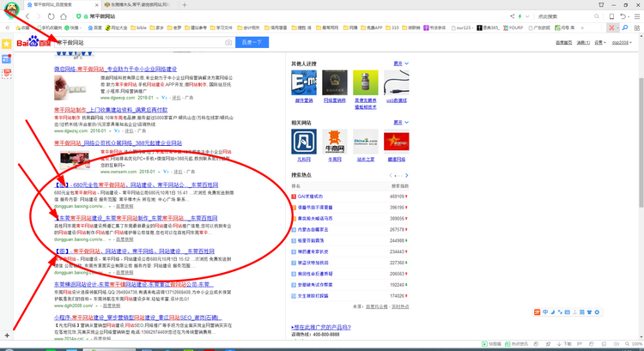The image size is (644, 351).
Task: Click the undo closed-tab arrow icon
Action: [x=623, y=16]
